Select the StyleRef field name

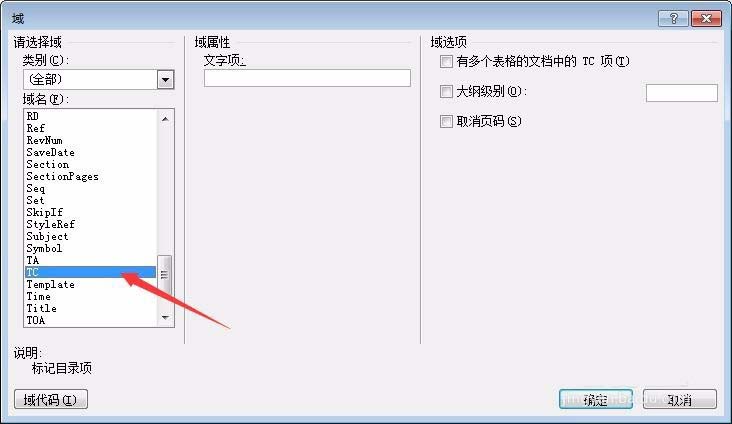pyautogui.click(x=50, y=224)
